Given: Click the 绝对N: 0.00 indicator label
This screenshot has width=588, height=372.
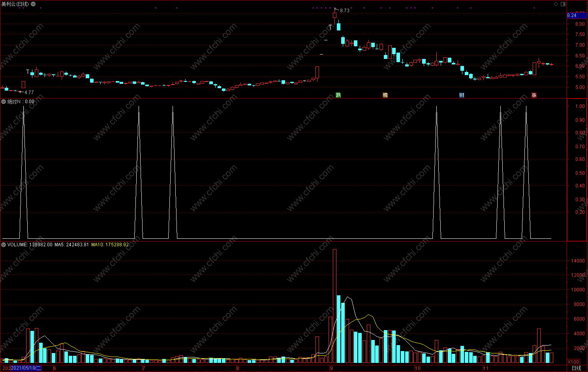Looking at the screenshot, I should click(21, 102).
